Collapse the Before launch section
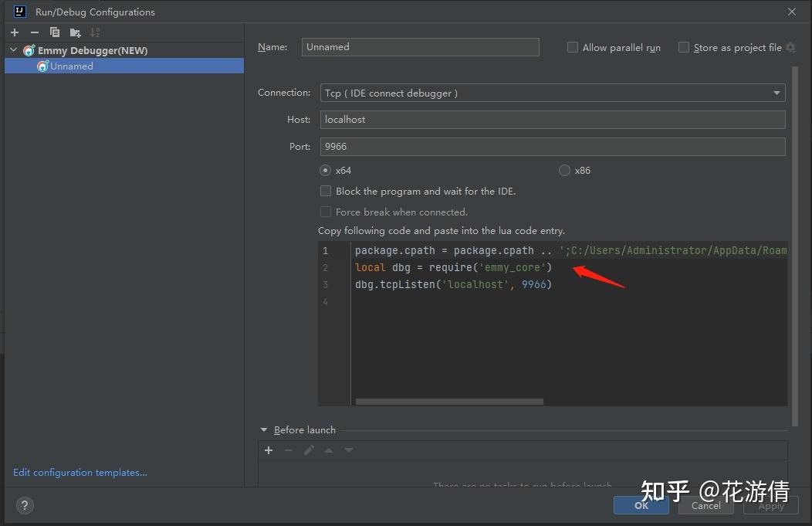The height and width of the screenshot is (526, 812). pyautogui.click(x=263, y=429)
